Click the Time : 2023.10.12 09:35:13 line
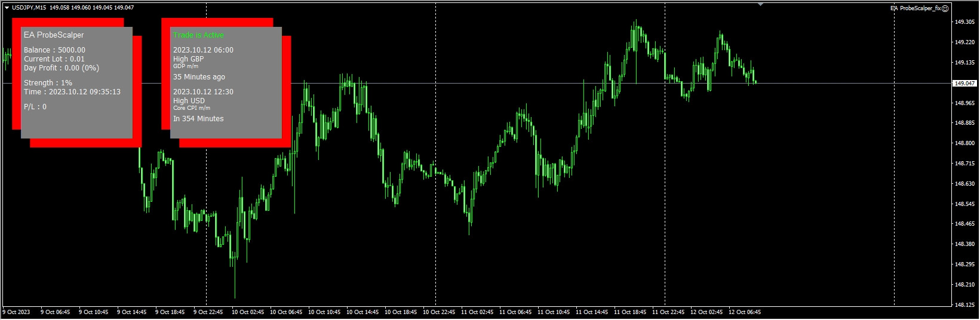980x320 pixels. pyautogui.click(x=72, y=92)
